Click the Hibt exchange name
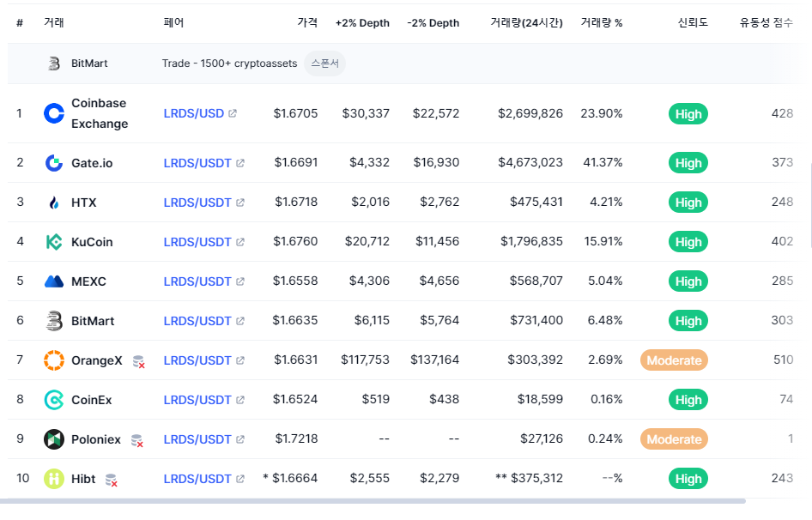Screen dimensions: 812x520 click(83, 479)
